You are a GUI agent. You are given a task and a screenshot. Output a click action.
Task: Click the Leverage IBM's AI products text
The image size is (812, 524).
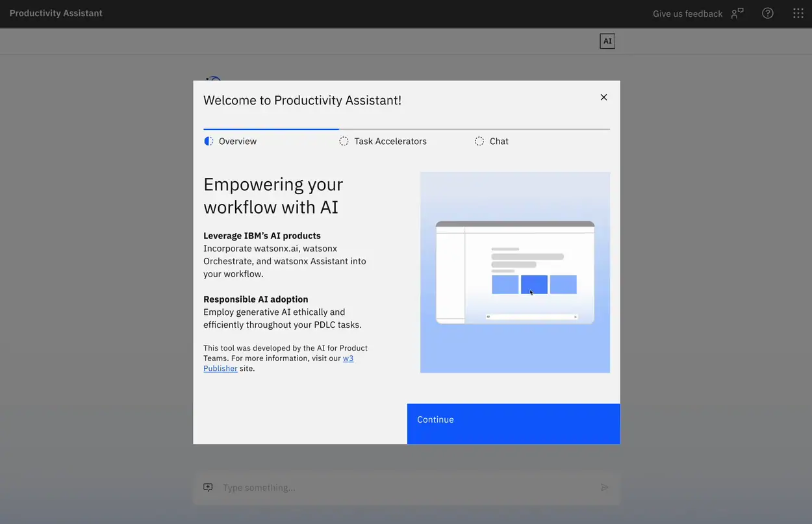click(x=262, y=236)
